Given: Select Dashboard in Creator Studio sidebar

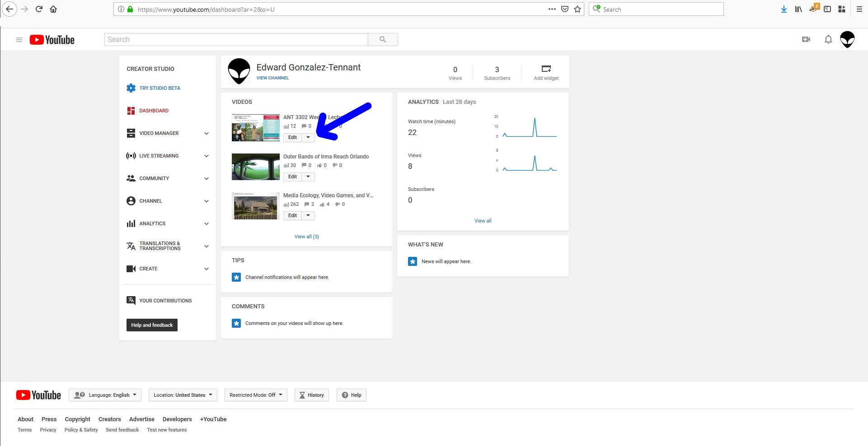Looking at the screenshot, I should [x=154, y=111].
